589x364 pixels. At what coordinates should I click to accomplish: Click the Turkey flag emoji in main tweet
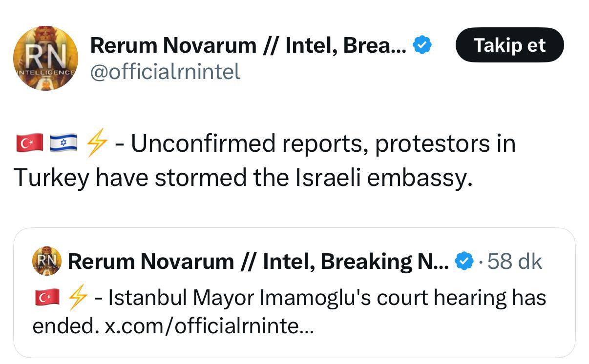[x=30, y=143]
